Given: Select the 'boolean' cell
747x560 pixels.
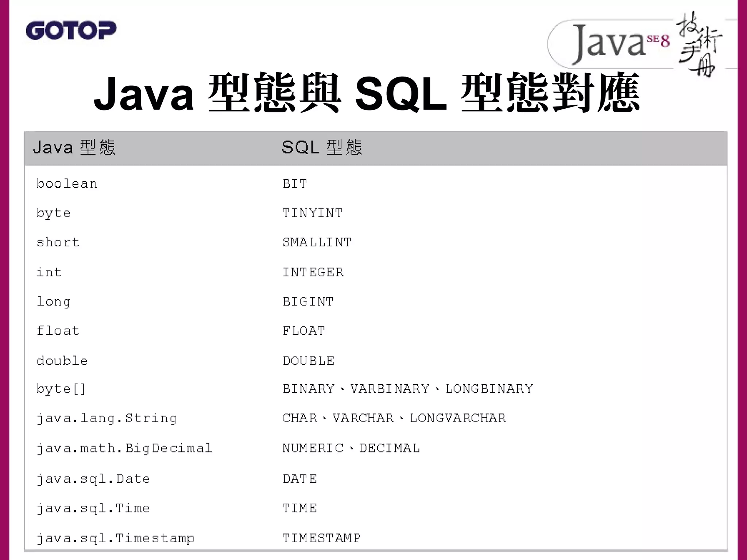Looking at the screenshot, I should (x=67, y=183).
